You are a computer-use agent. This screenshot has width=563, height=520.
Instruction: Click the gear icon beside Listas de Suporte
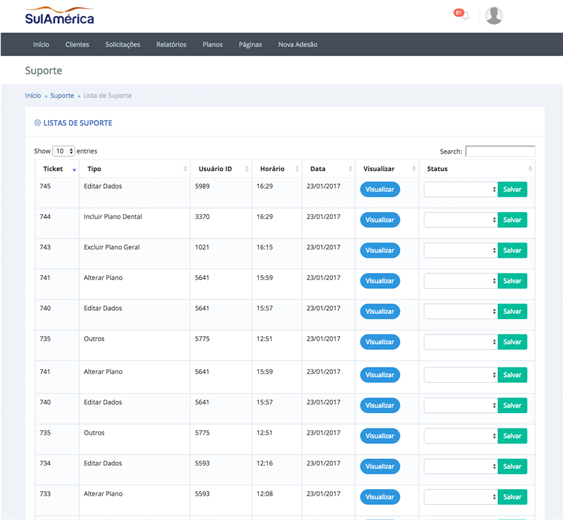(37, 123)
